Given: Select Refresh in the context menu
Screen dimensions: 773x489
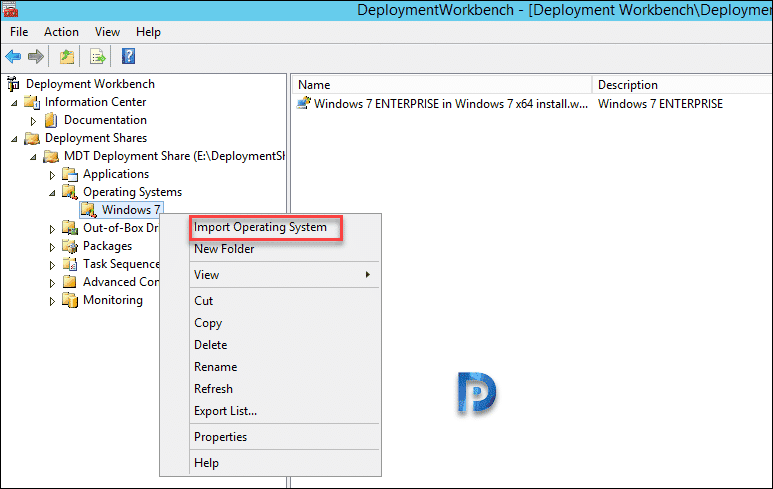Looking at the screenshot, I should pyautogui.click(x=284, y=389).
